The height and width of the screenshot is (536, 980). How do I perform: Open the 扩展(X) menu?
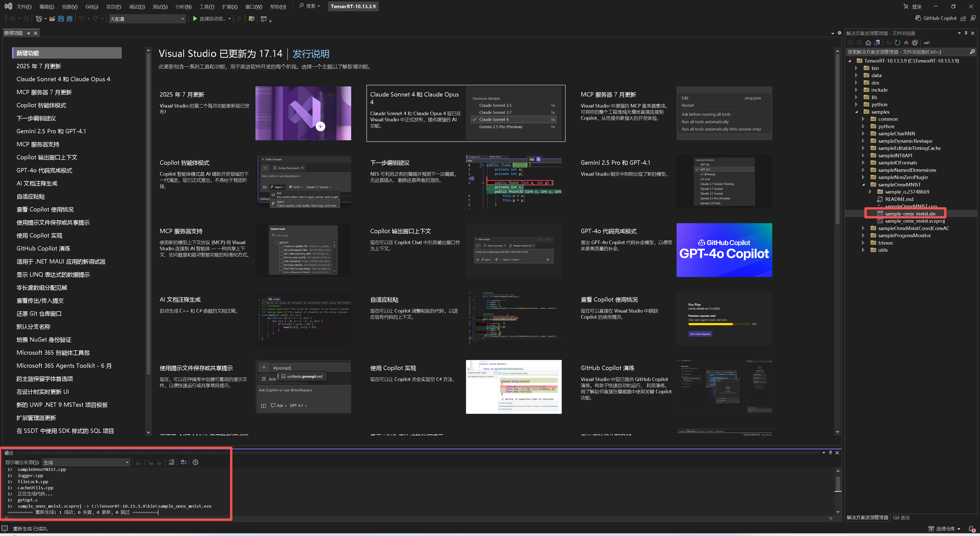[x=229, y=6]
